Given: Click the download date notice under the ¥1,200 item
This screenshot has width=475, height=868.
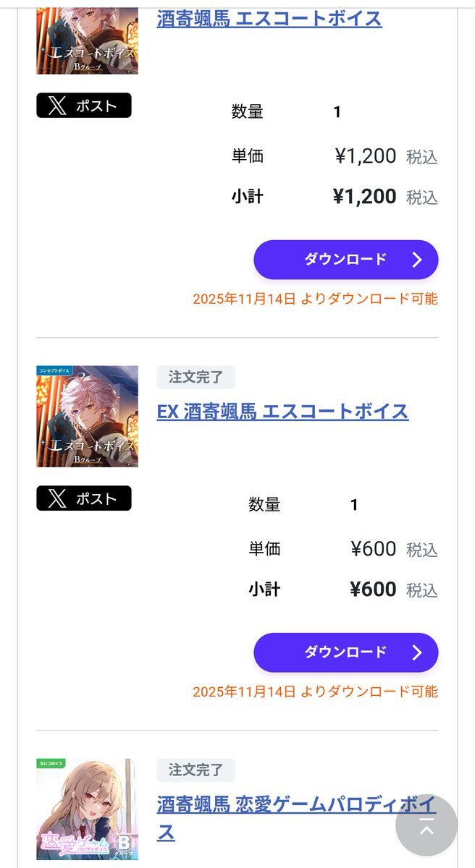Looking at the screenshot, I should (315, 299).
